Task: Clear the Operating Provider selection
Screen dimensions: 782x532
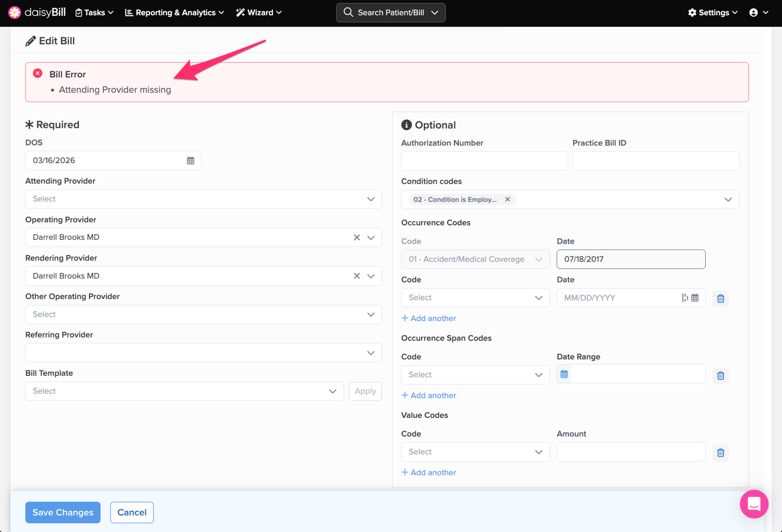Action: coord(357,237)
